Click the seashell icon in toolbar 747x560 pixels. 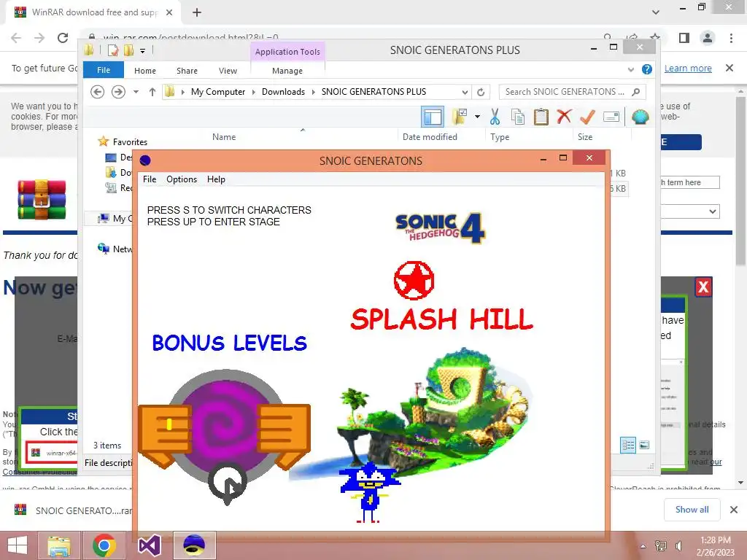(640, 117)
